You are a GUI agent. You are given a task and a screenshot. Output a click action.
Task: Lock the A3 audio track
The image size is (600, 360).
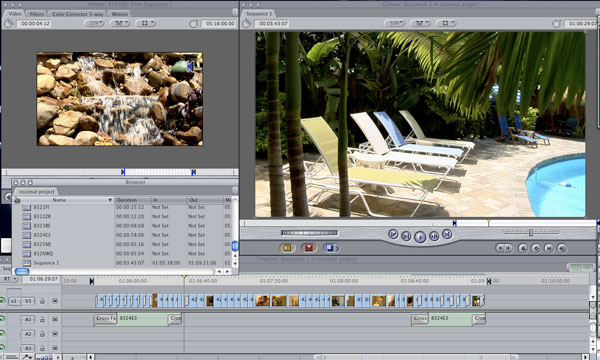point(42,348)
